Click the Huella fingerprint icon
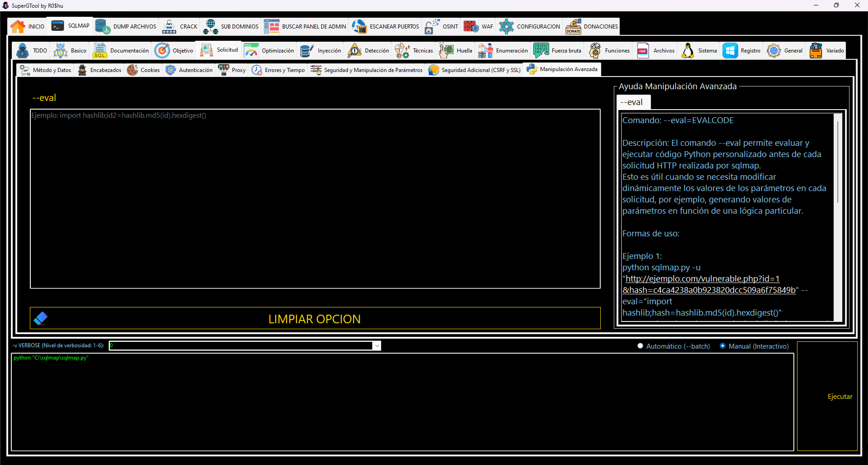Image resolution: width=868 pixels, height=465 pixels. coord(446,51)
